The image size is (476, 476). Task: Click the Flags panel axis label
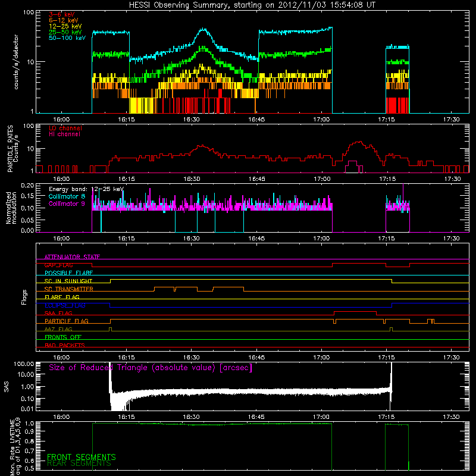[24, 297]
